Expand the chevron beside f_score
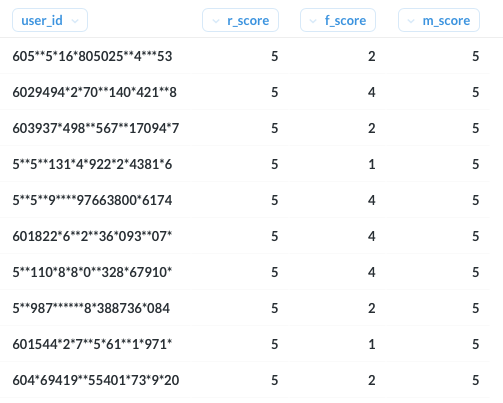The width and height of the screenshot is (503, 403). click(313, 21)
